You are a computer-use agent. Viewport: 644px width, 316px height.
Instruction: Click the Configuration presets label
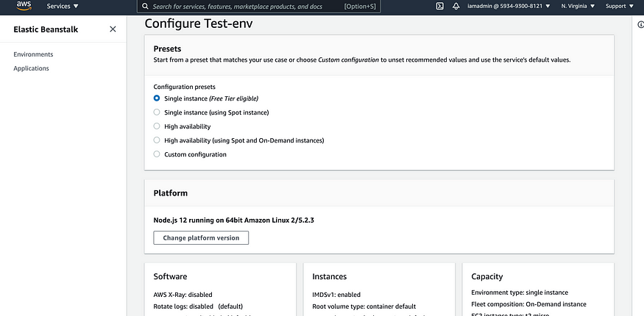(185, 87)
